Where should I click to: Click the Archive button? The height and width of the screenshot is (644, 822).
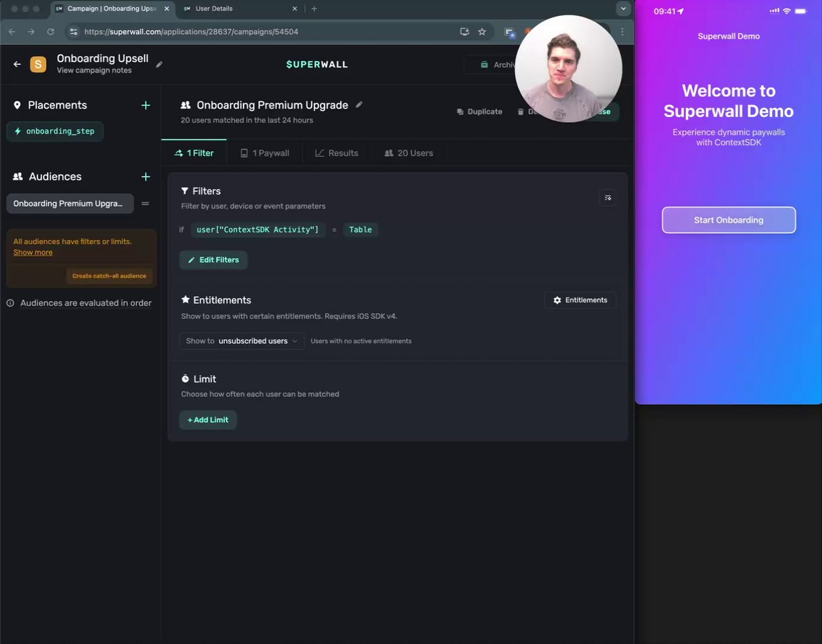[498, 65]
